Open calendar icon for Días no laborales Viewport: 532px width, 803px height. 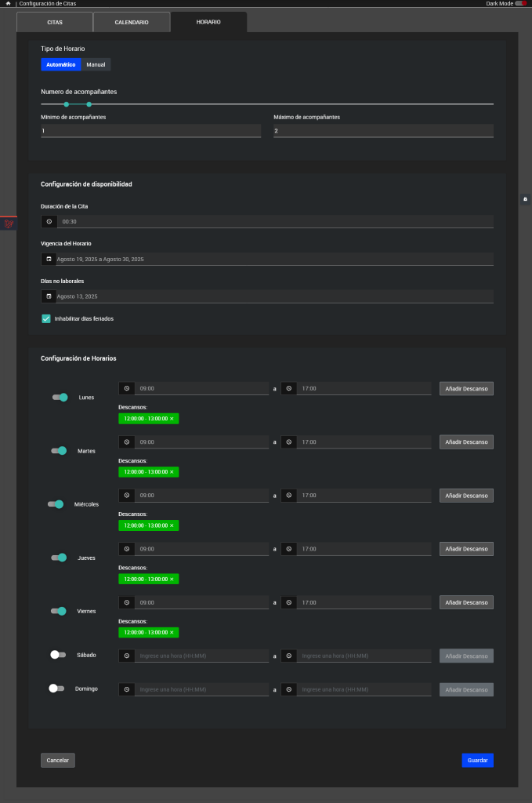(49, 296)
